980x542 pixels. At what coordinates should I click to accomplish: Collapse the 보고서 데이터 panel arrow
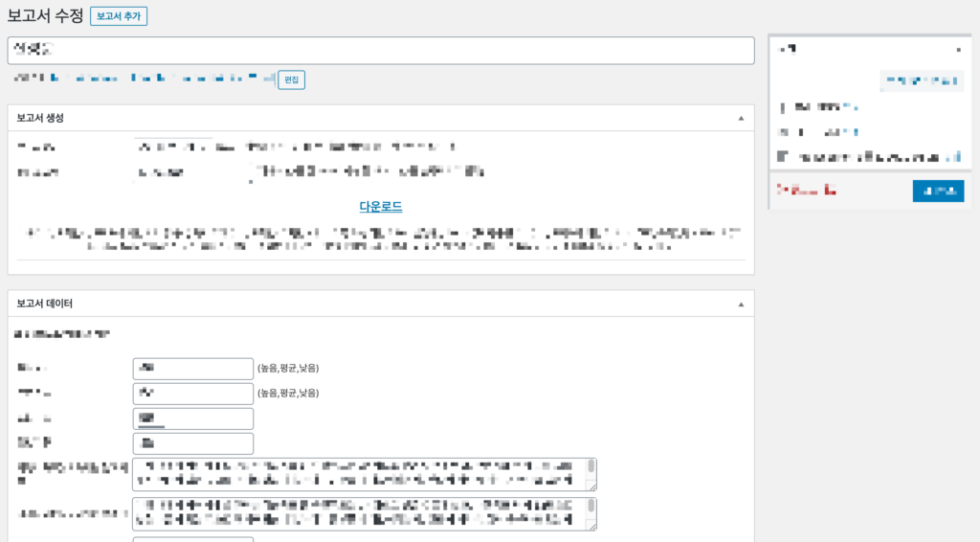(x=740, y=304)
